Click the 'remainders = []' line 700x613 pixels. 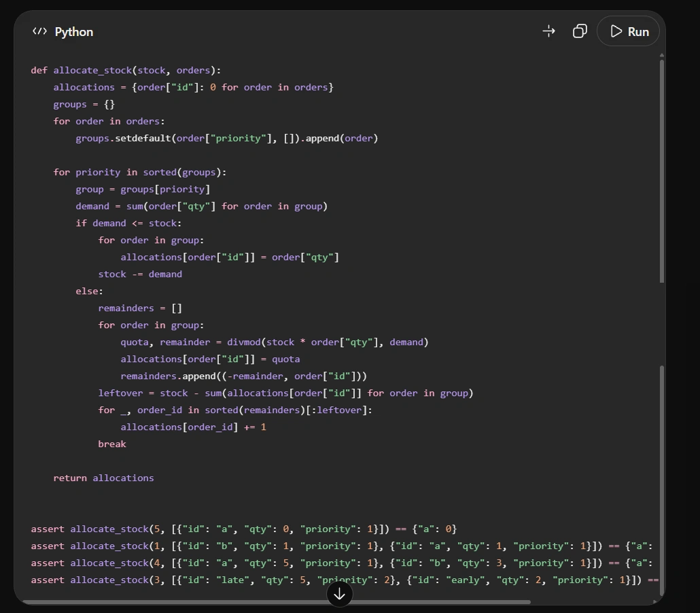140,308
